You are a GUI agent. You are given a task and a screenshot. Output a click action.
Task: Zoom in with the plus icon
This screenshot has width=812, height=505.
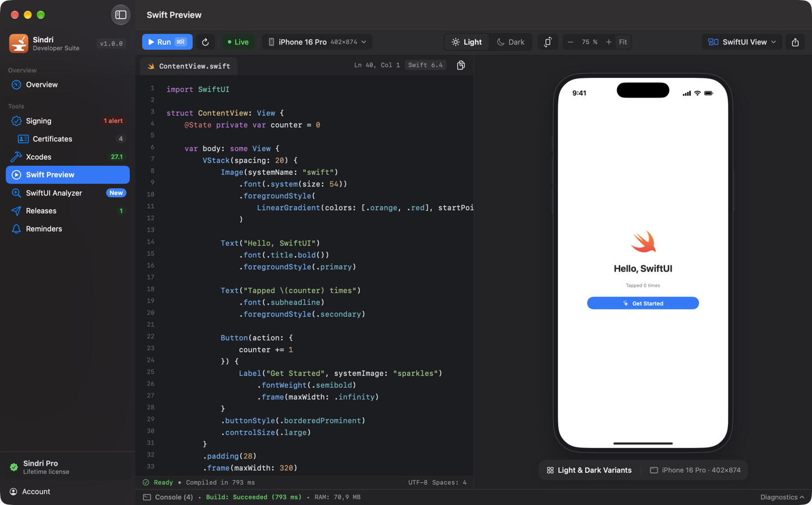point(608,42)
